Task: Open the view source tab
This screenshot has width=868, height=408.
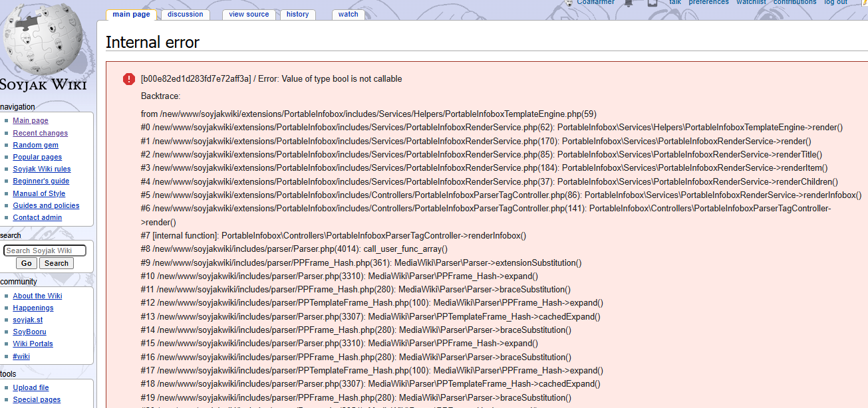Action: pos(249,14)
